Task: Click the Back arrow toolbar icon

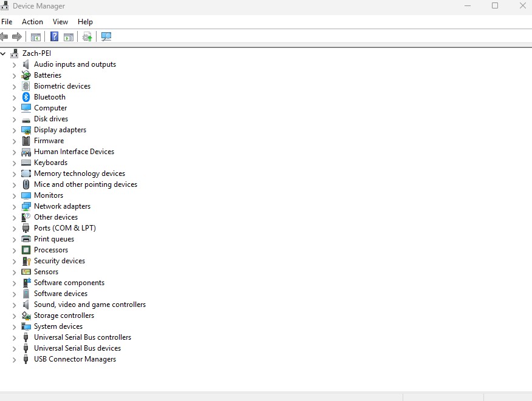Action: click(x=4, y=36)
